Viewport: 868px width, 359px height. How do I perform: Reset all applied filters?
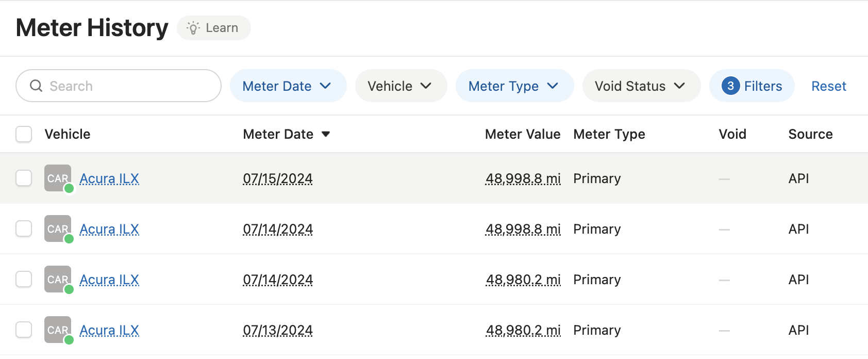pyautogui.click(x=828, y=86)
